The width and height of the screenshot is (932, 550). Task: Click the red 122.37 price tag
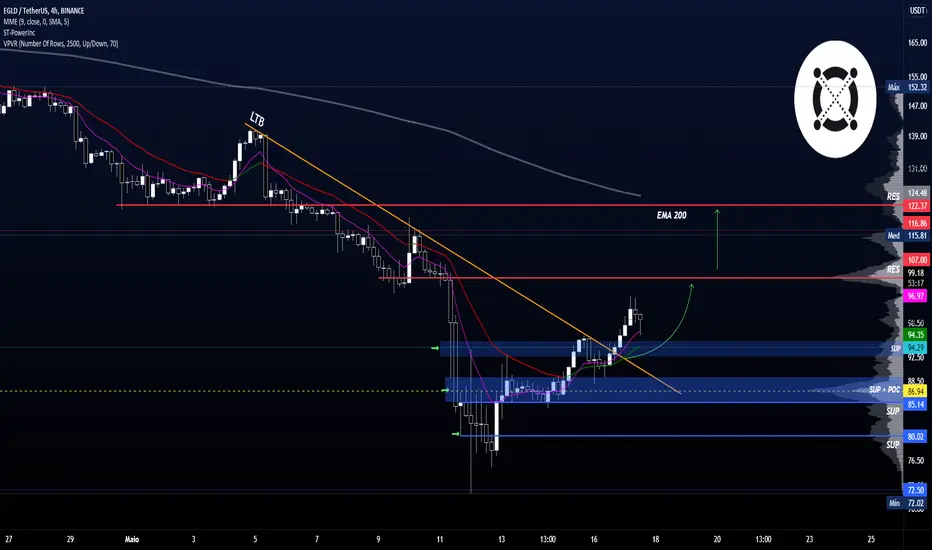pos(916,206)
